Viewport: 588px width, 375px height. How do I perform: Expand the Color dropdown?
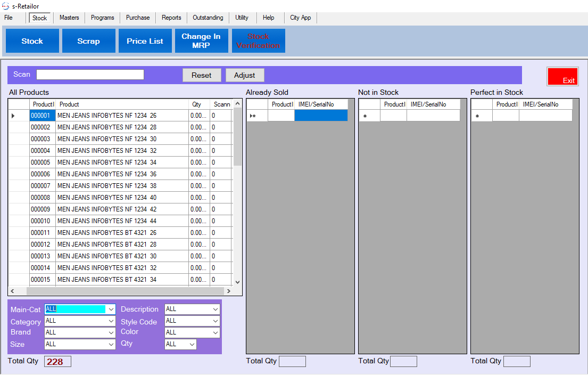[x=215, y=333]
